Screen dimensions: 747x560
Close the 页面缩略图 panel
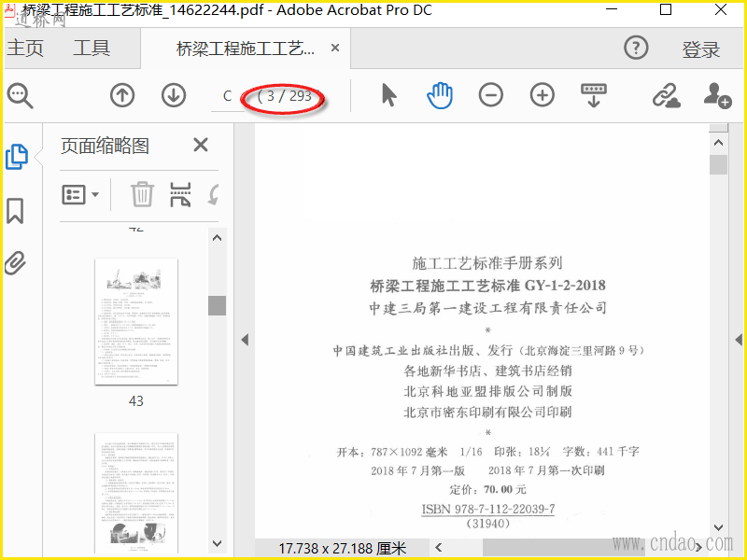pos(201,145)
